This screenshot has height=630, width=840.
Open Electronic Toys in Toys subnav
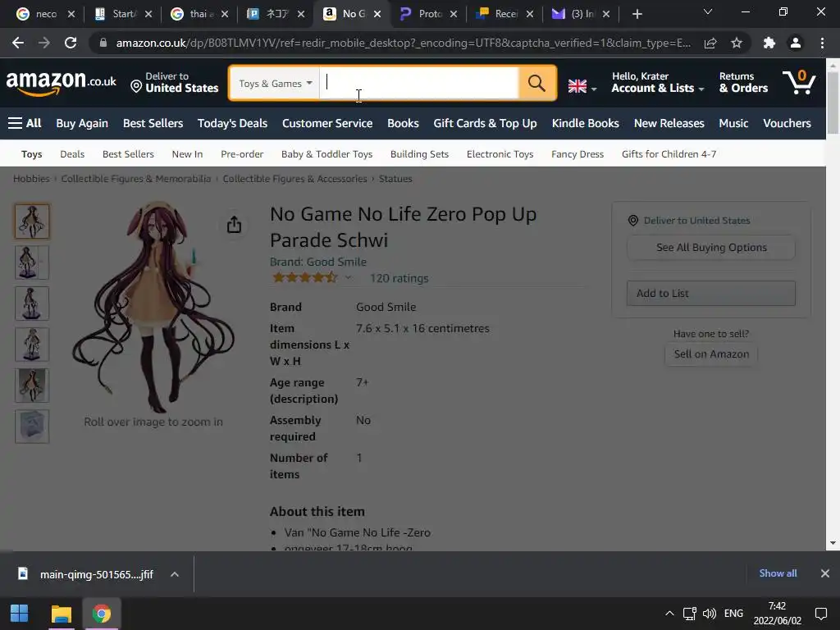click(x=500, y=154)
